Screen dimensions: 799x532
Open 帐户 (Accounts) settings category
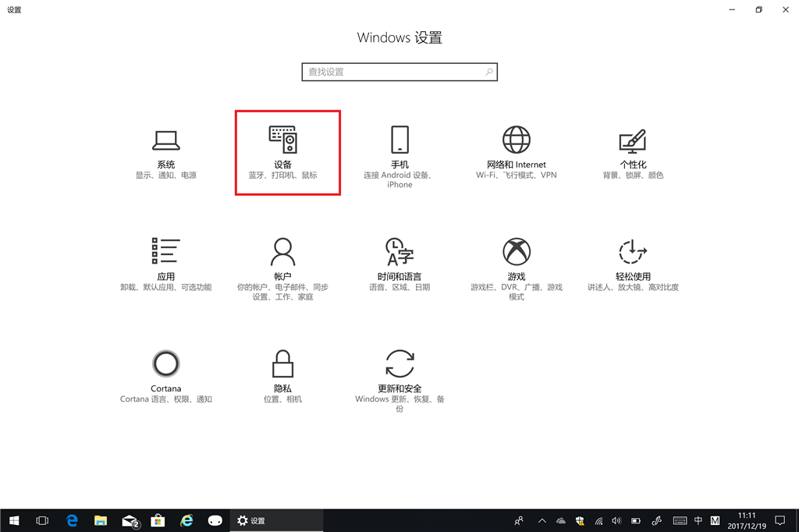point(282,264)
